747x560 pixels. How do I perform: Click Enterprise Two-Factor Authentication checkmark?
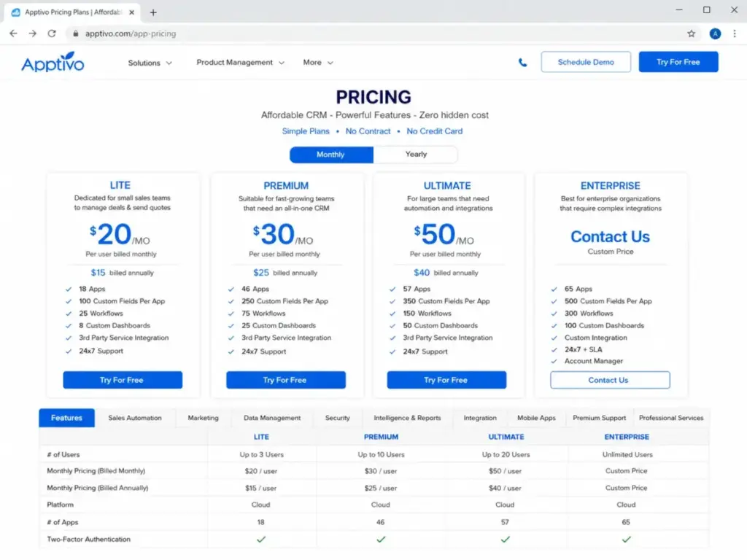pos(627,539)
